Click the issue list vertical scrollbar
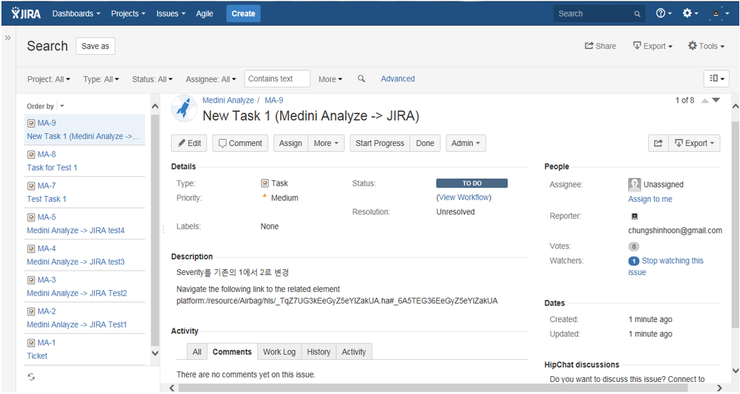 155,230
